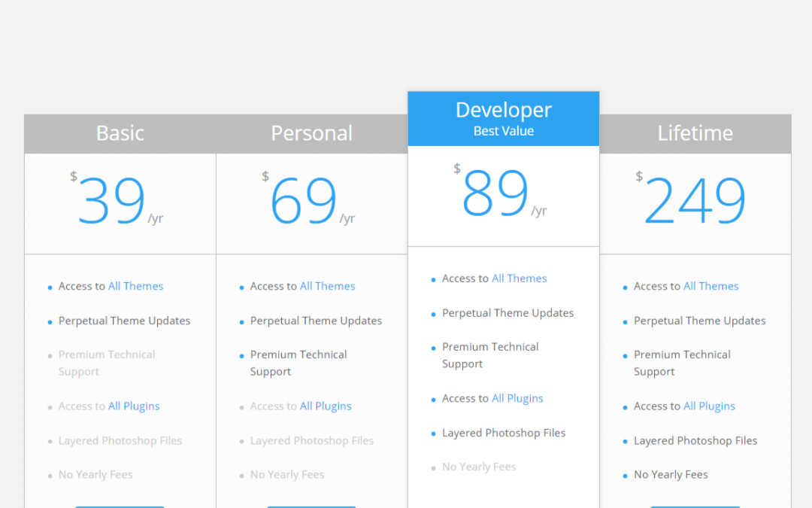This screenshot has height=508, width=812.
Task: Open All Plugins in the Developer plan
Action: click(x=517, y=399)
